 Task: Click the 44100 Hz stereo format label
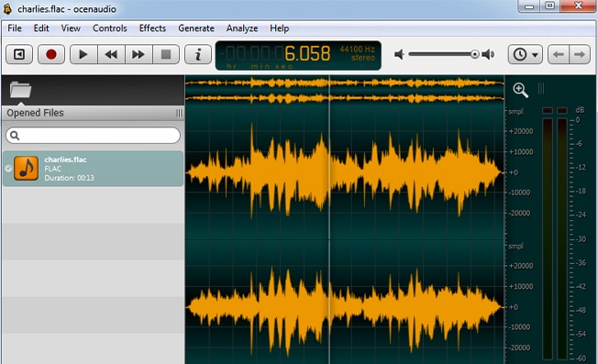pos(357,53)
